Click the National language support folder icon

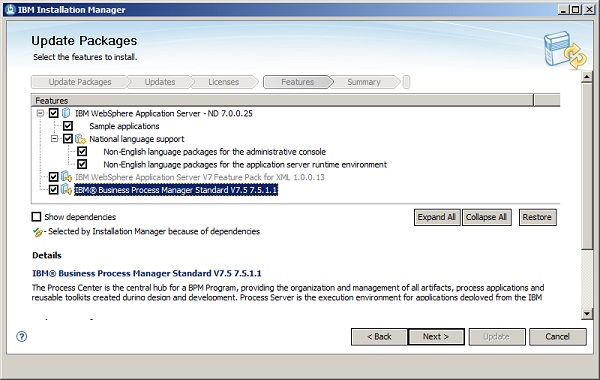(x=80, y=139)
